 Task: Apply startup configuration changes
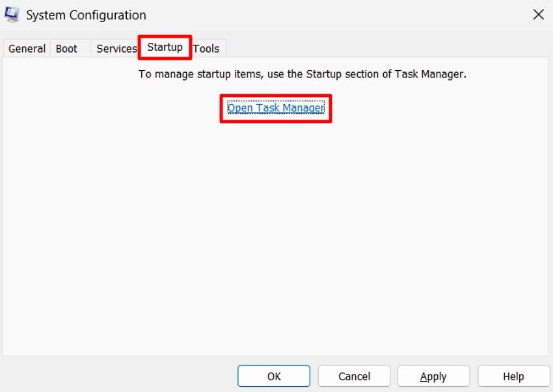[x=433, y=376]
